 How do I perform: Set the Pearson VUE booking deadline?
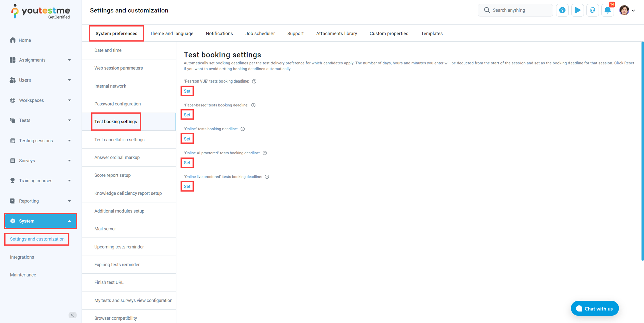point(187,91)
